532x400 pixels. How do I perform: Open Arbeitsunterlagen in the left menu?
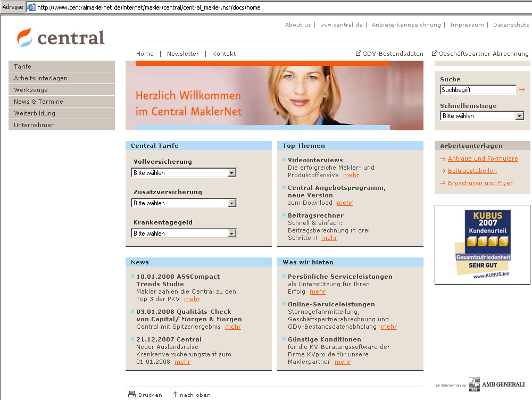(x=62, y=78)
